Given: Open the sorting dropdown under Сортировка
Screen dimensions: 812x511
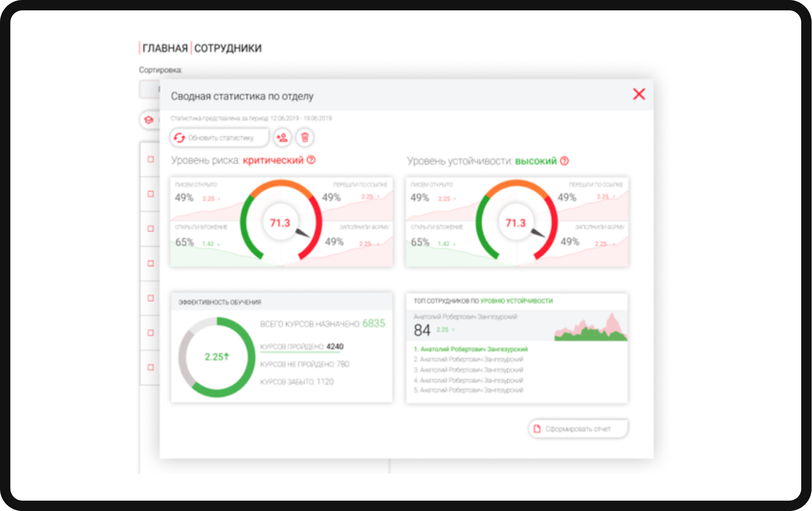Looking at the screenshot, I should coord(149,89).
